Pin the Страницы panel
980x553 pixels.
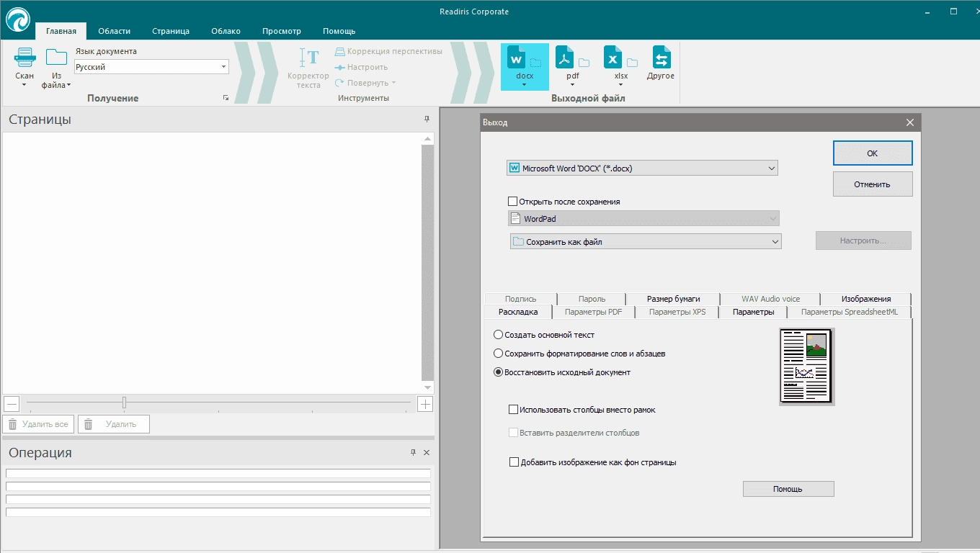427,120
